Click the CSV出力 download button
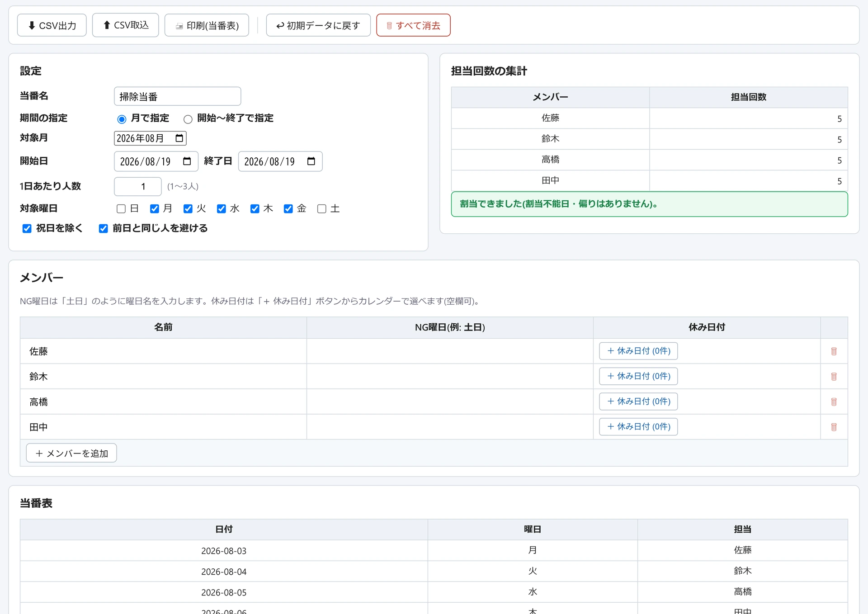This screenshot has height=614, width=868. click(x=52, y=25)
